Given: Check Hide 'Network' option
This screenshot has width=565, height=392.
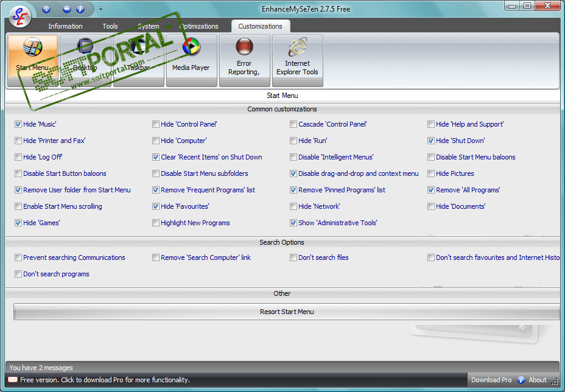Looking at the screenshot, I should click(293, 206).
